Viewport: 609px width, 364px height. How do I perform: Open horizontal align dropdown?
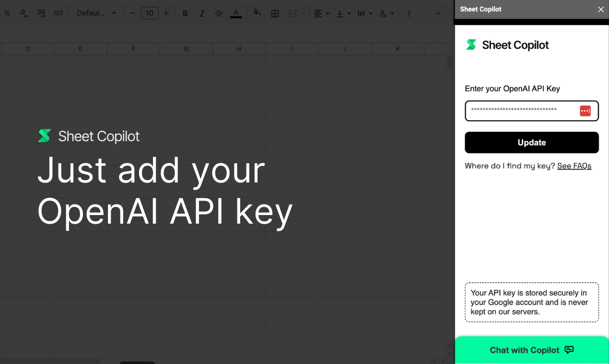pyautogui.click(x=322, y=13)
